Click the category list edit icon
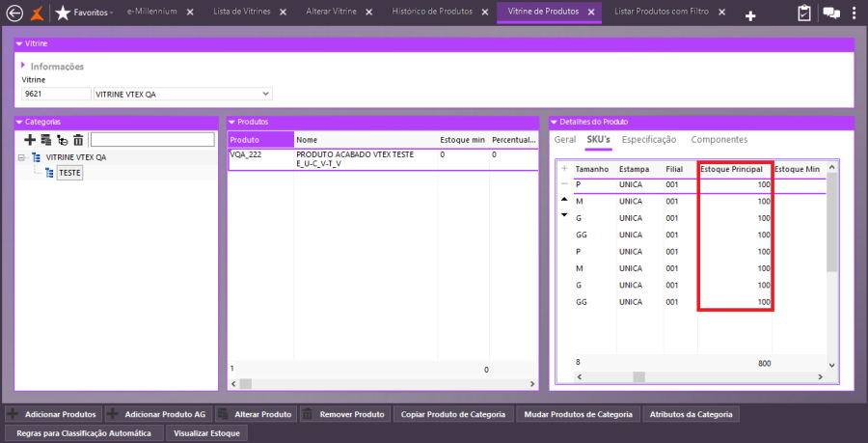Viewport: 868px width, 443px height. coord(46,140)
